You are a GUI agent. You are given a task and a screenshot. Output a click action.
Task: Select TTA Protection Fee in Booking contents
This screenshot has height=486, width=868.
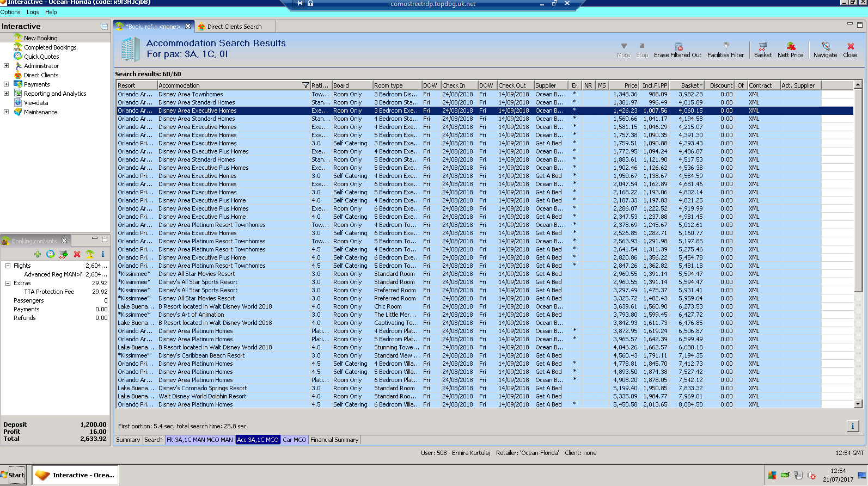(49, 292)
